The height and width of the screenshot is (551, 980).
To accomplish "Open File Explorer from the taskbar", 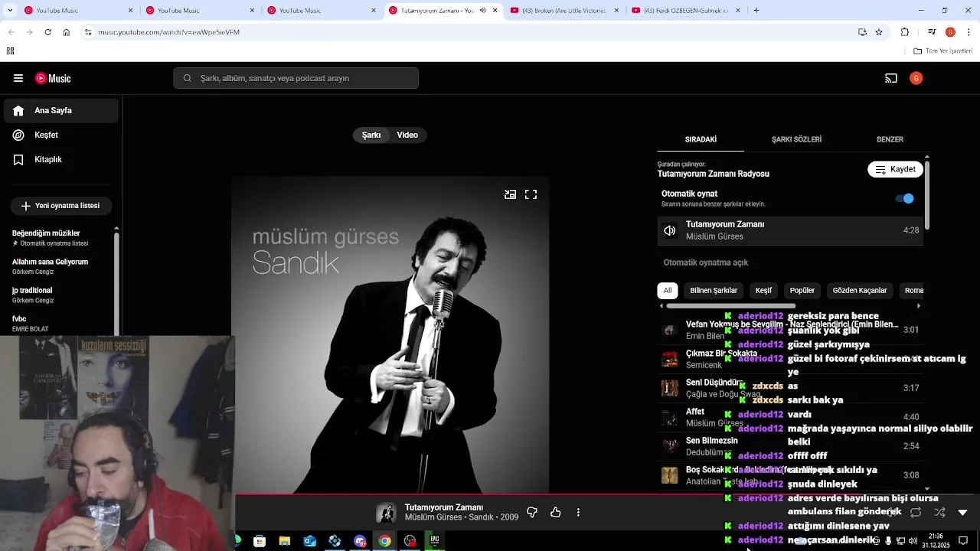I will point(285,541).
